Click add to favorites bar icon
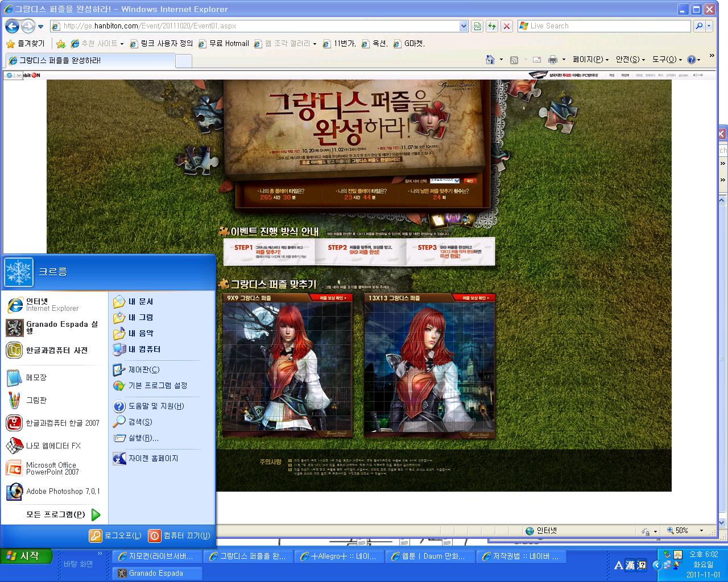This screenshot has height=582, width=728. pos(61,44)
